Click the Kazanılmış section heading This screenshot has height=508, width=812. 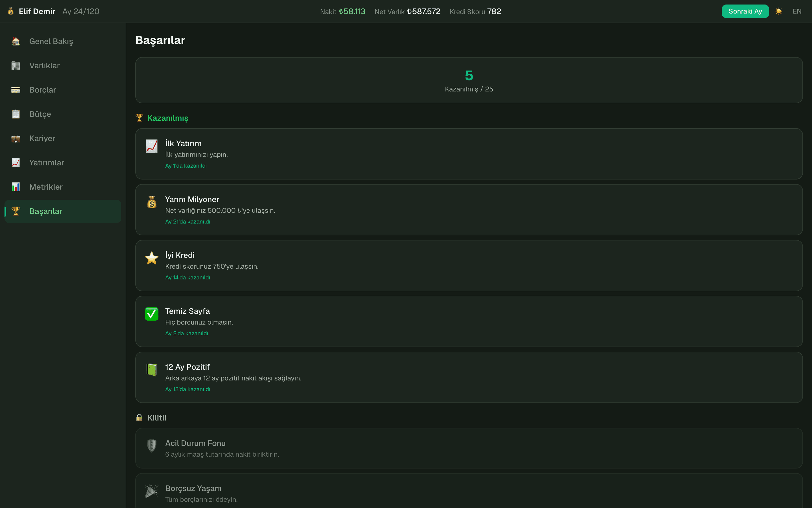tap(167, 118)
